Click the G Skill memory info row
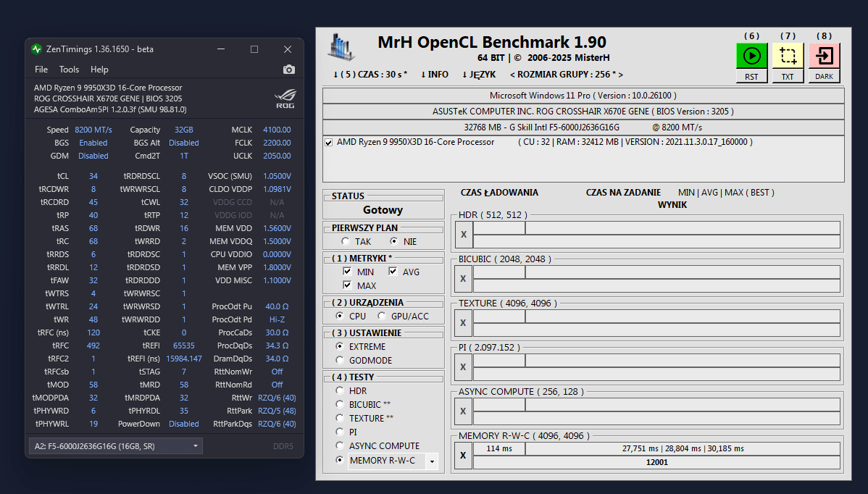 coord(583,127)
